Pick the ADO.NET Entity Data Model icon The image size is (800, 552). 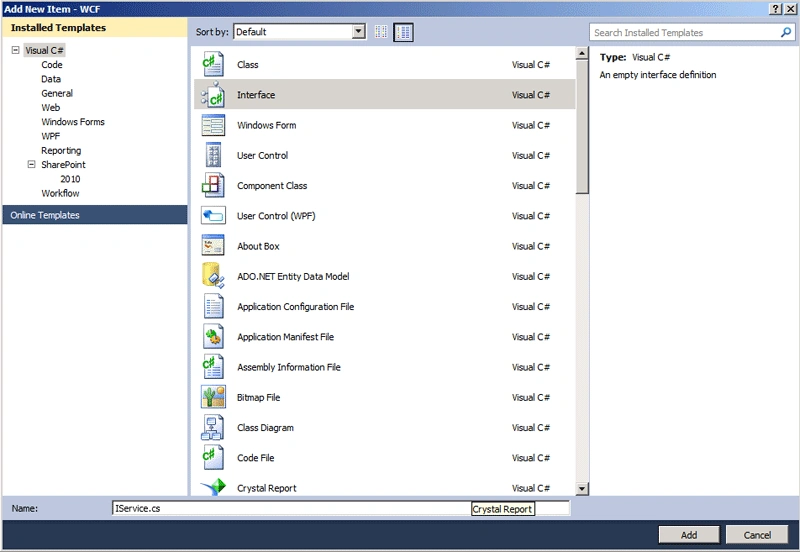tap(213, 276)
